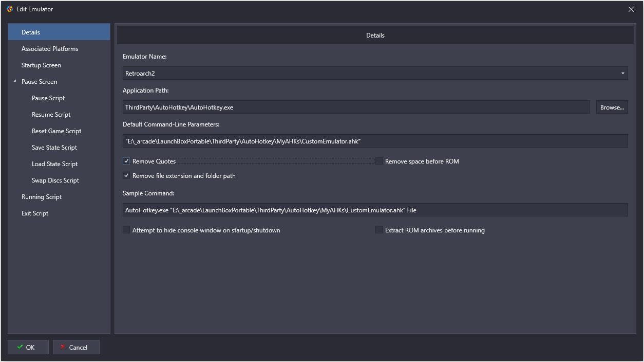Collapse the Pause Screen tree node

coord(15,81)
